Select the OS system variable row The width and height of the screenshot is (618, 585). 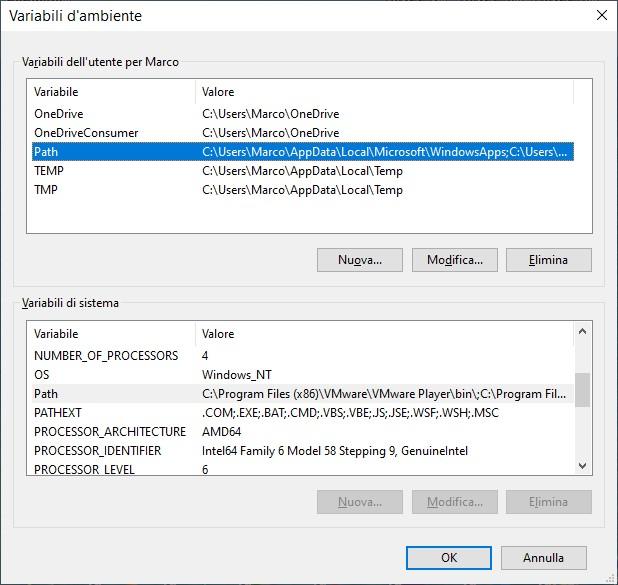42,375
